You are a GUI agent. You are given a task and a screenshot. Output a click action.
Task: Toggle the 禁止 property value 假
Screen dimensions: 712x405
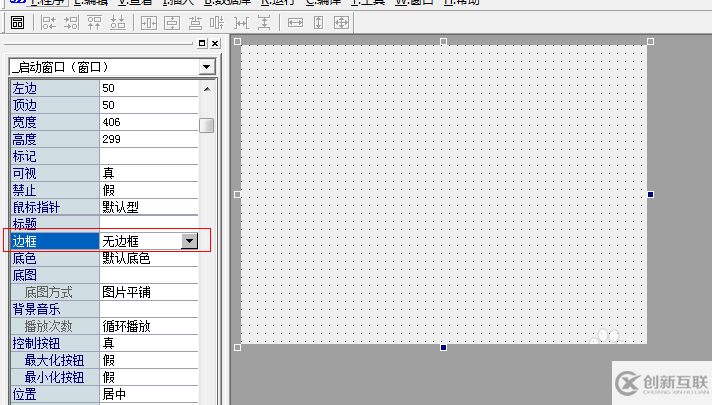148,190
